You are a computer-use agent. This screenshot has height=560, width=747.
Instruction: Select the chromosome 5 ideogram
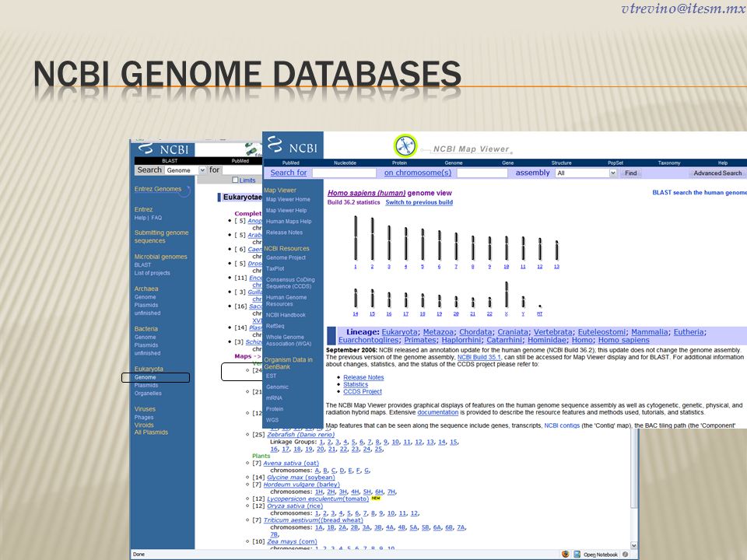[422, 244]
